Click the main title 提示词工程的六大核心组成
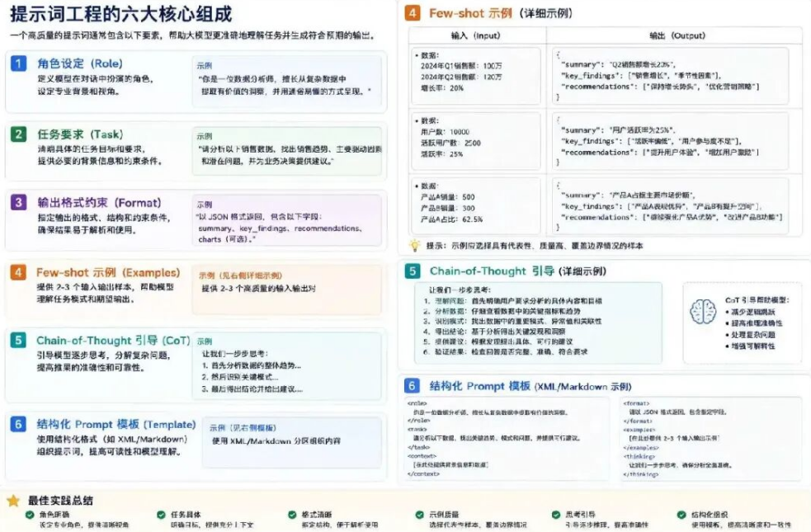811x532 pixels. (x=121, y=14)
